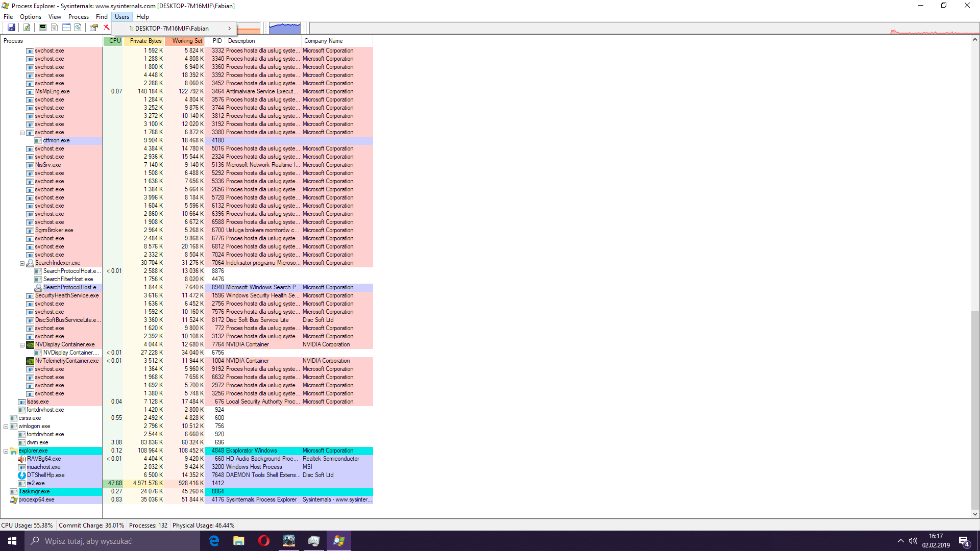Open Properties toolbar icon

coord(94,28)
